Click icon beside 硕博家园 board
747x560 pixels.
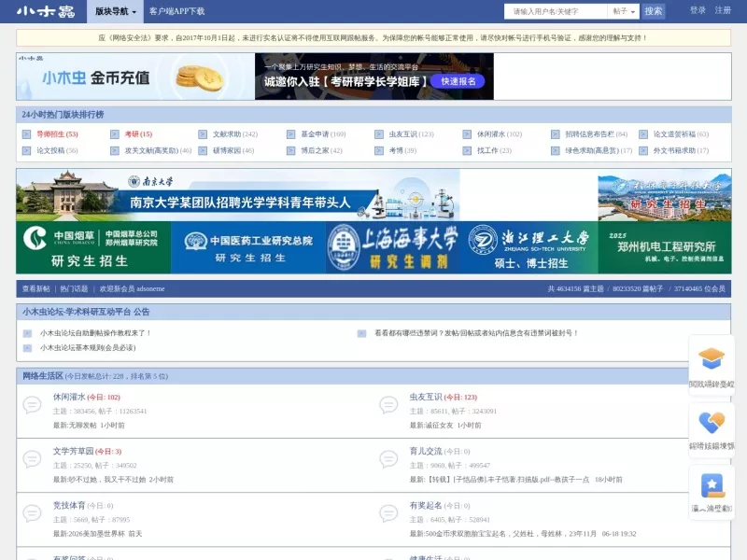(203, 151)
